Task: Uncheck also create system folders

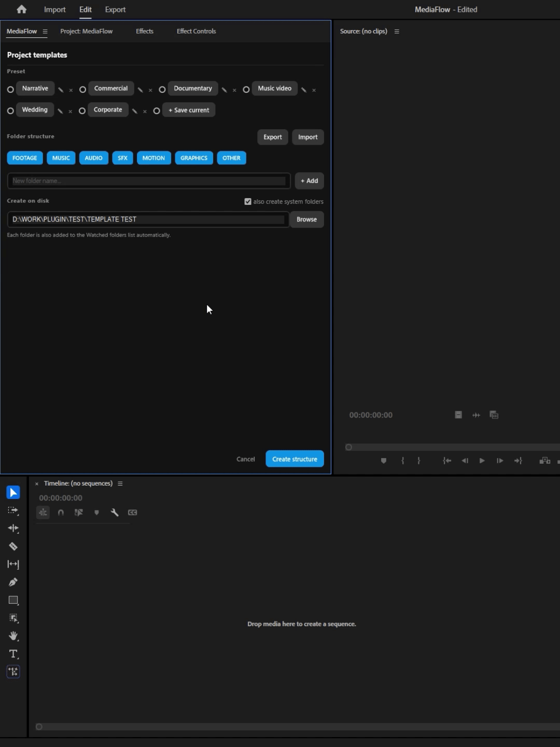Action: pos(248,201)
